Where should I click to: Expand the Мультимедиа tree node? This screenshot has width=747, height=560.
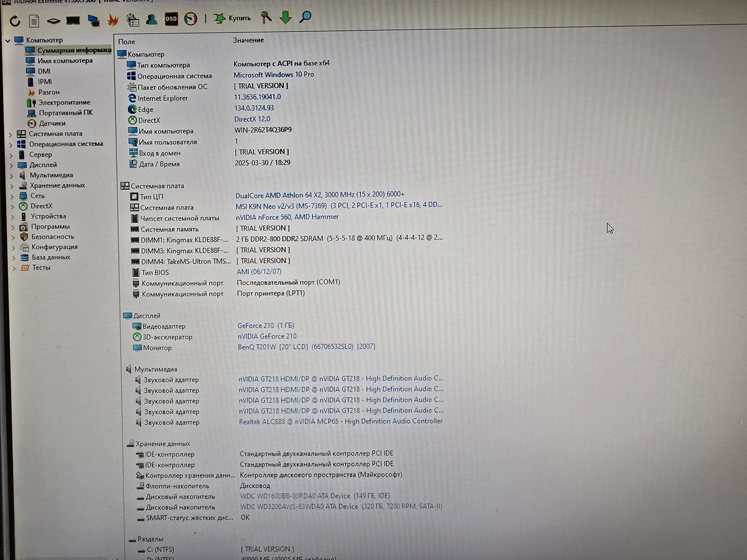[12, 175]
